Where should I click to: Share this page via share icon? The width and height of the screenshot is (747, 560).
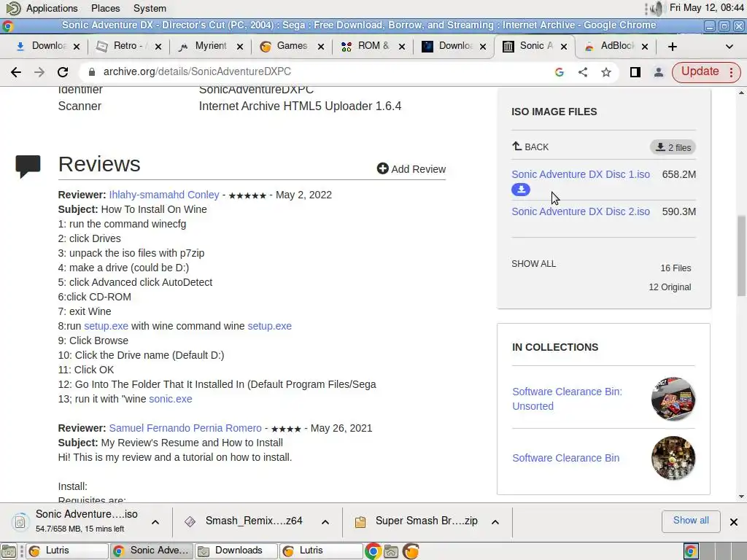click(583, 72)
